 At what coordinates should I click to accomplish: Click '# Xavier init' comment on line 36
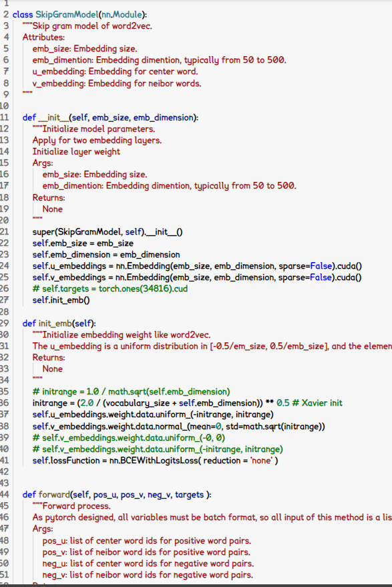(x=317, y=403)
